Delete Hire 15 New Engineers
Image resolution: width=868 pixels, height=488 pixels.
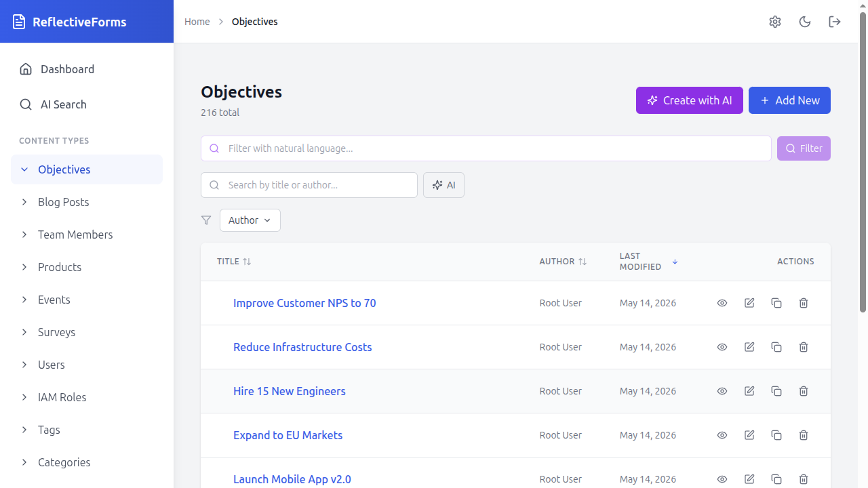click(804, 391)
